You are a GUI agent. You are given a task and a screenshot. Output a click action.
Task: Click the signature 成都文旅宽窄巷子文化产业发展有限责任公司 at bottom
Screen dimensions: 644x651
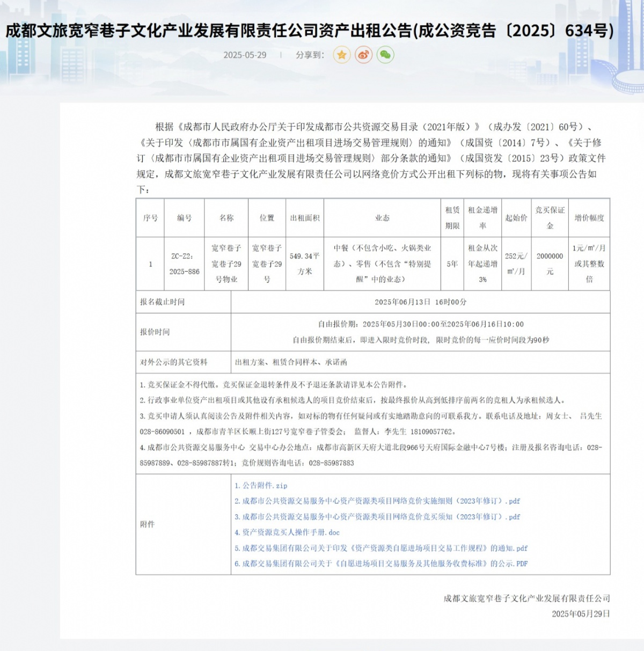526,598
